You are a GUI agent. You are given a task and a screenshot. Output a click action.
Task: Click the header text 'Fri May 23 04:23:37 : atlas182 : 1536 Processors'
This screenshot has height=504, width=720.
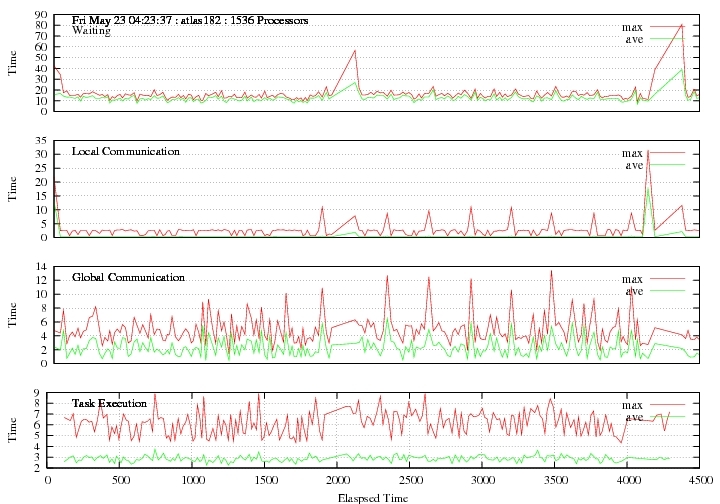190,21
